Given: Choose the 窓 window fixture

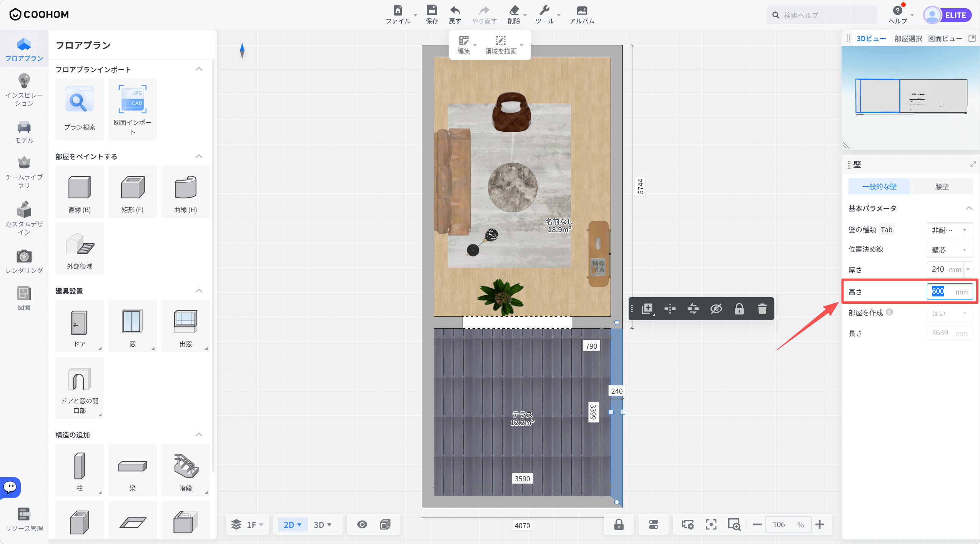Looking at the screenshot, I should 133,326.
